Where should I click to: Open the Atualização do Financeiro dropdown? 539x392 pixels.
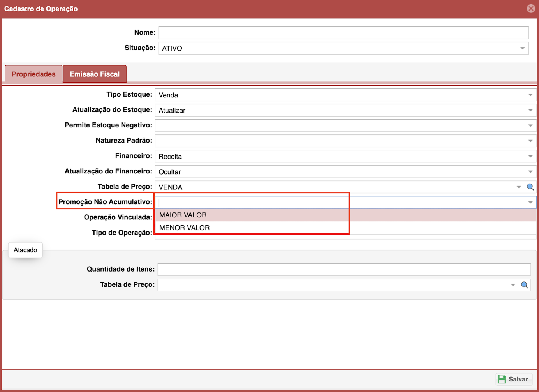(530, 172)
